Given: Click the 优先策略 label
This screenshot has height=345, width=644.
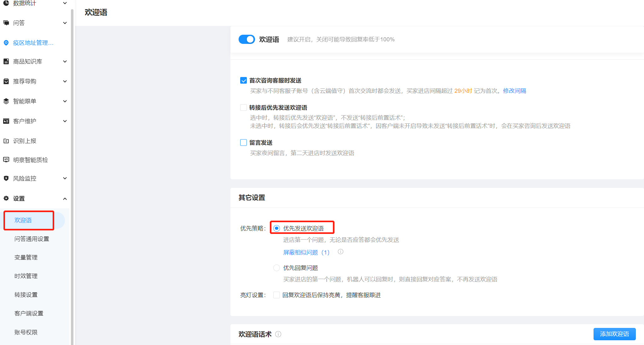Looking at the screenshot, I should (x=253, y=229).
